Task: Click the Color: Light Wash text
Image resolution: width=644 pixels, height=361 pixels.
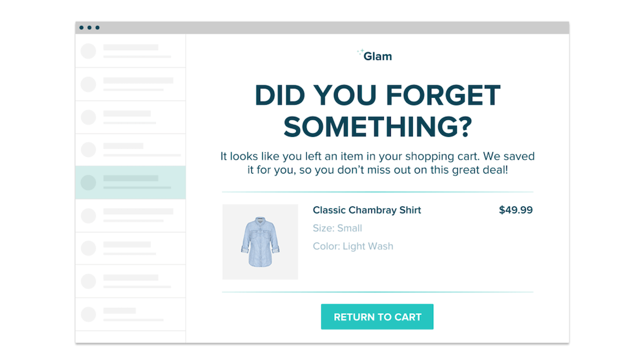Action: click(353, 246)
